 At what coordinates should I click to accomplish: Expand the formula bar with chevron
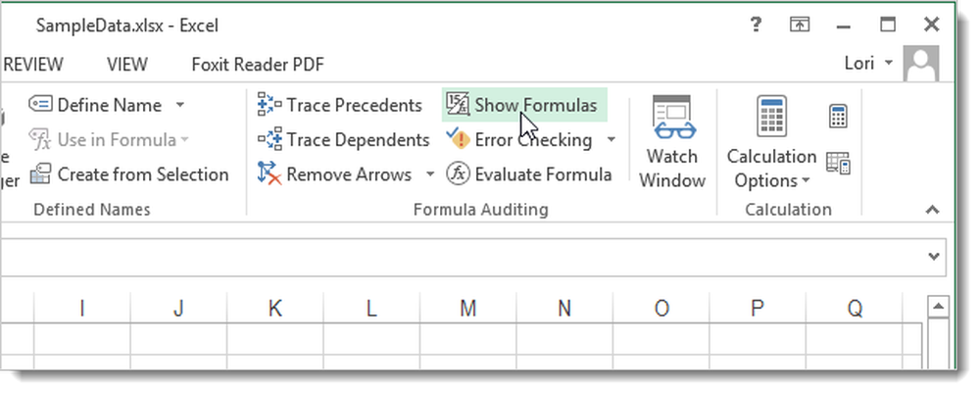pyautogui.click(x=934, y=256)
